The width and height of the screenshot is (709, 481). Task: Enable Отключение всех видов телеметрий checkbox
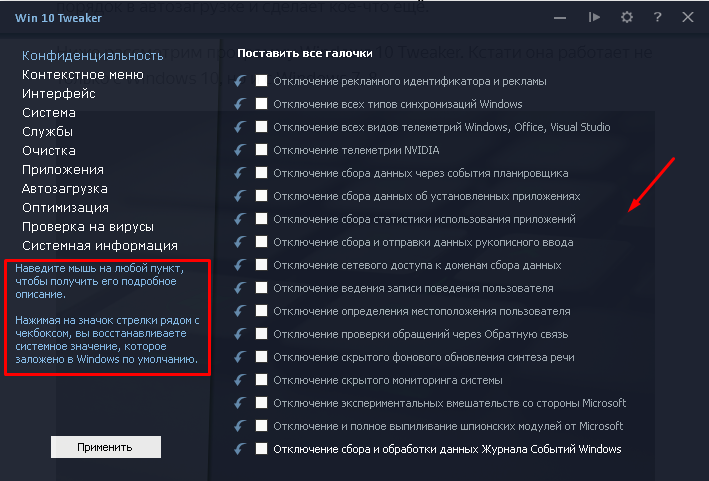[x=261, y=127]
